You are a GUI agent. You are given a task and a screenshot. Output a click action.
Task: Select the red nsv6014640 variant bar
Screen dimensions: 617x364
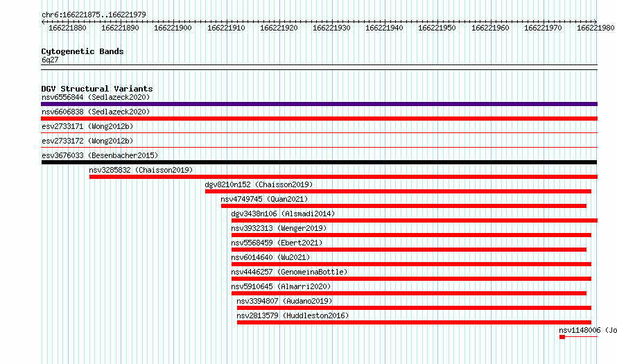click(411, 264)
